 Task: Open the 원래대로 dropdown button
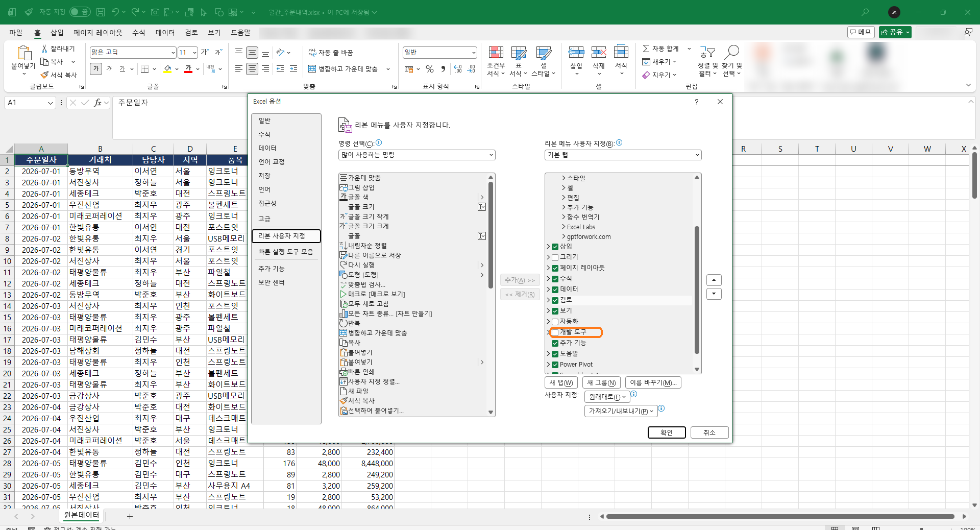coord(607,397)
